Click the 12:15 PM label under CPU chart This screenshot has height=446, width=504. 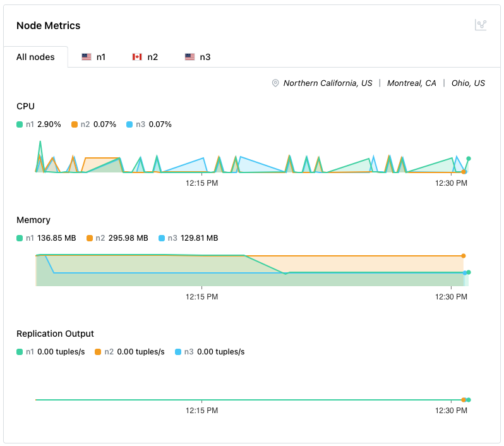(202, 183)
